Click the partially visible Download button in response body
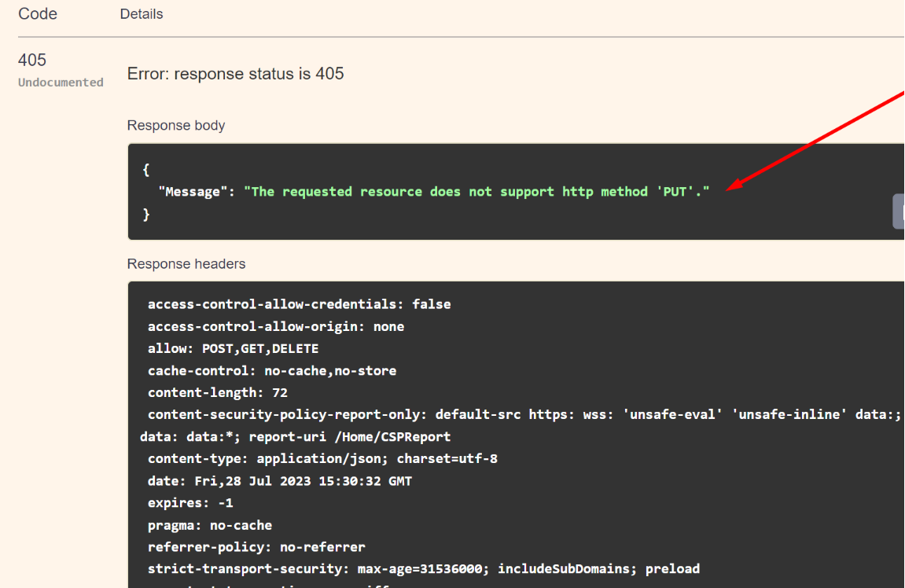905x588 pixels. coord(899,211)
